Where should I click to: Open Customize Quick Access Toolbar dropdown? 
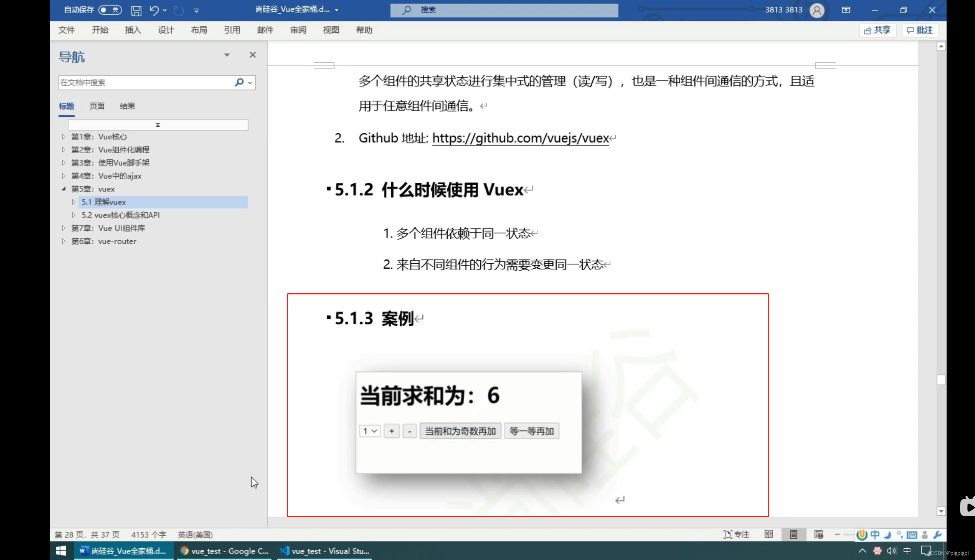click(x=197, y=10)
